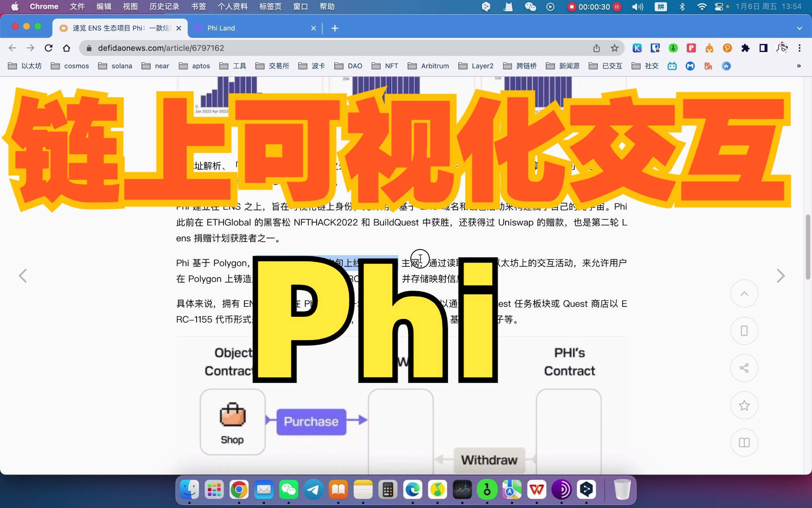
Task: Open the 以太坊 bookmark folder
Action: click(x=25, y=66)
